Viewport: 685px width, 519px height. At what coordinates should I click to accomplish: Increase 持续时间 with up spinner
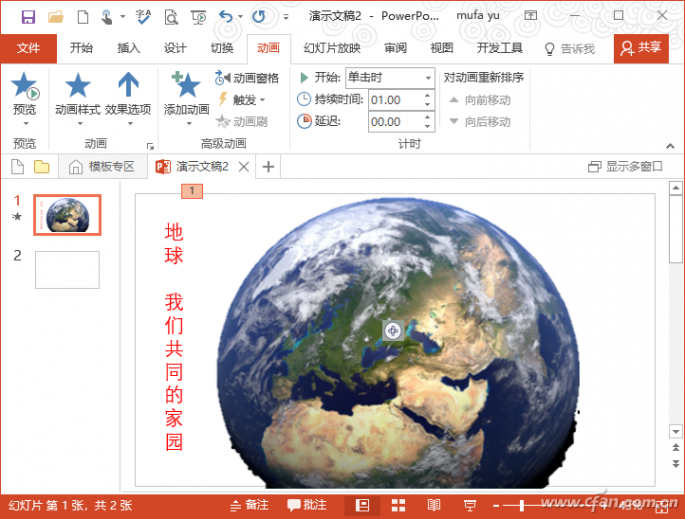428,95
